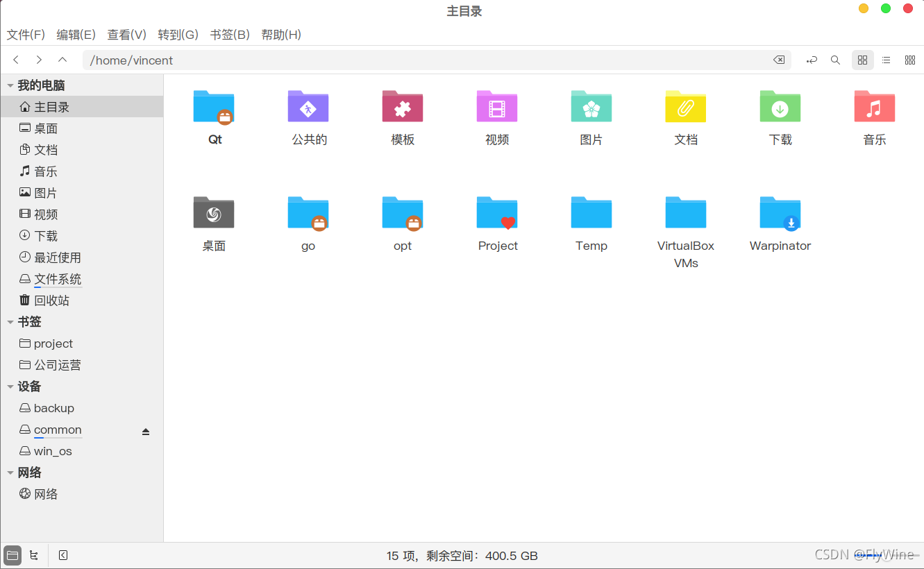Open the Warpinator folder
Screen dimensions: 924x569
pos(780,213)
